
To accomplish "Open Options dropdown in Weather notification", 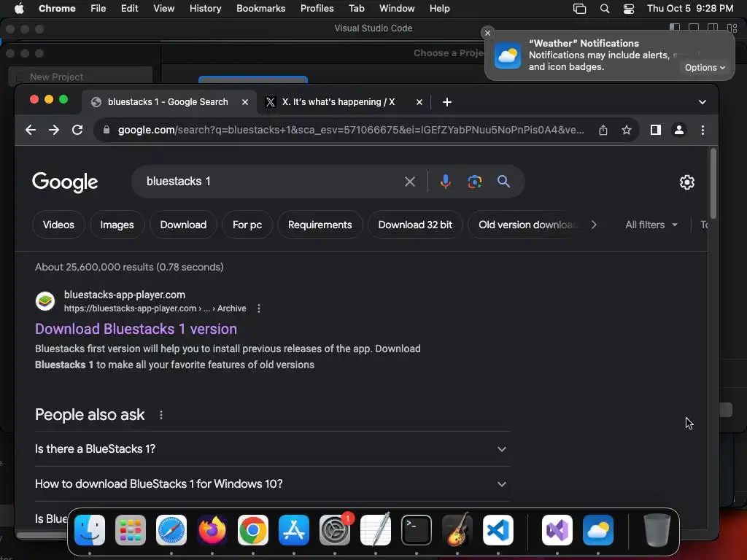I will coord(705,68).
